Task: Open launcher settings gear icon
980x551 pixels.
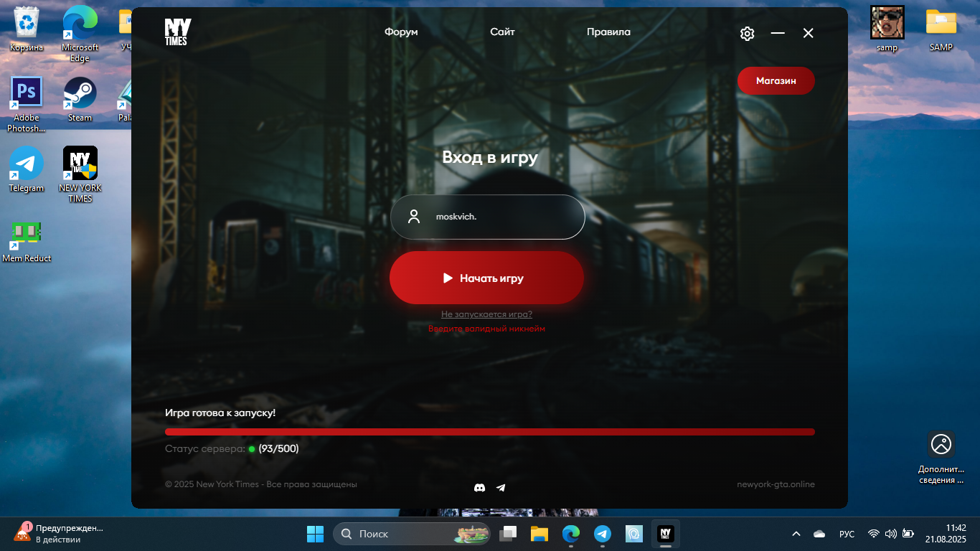Action: coord(747,34)
